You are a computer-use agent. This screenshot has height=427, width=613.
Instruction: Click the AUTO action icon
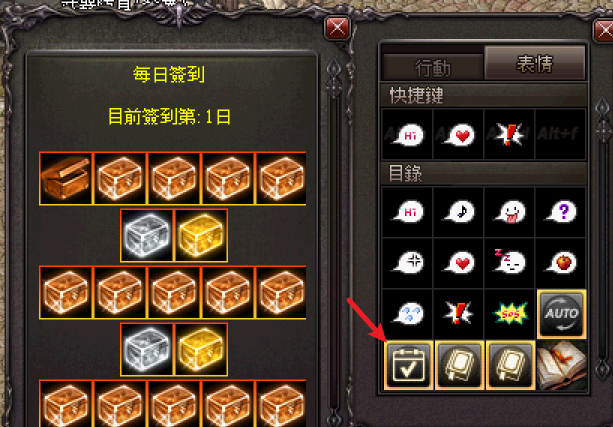[561, 314]
